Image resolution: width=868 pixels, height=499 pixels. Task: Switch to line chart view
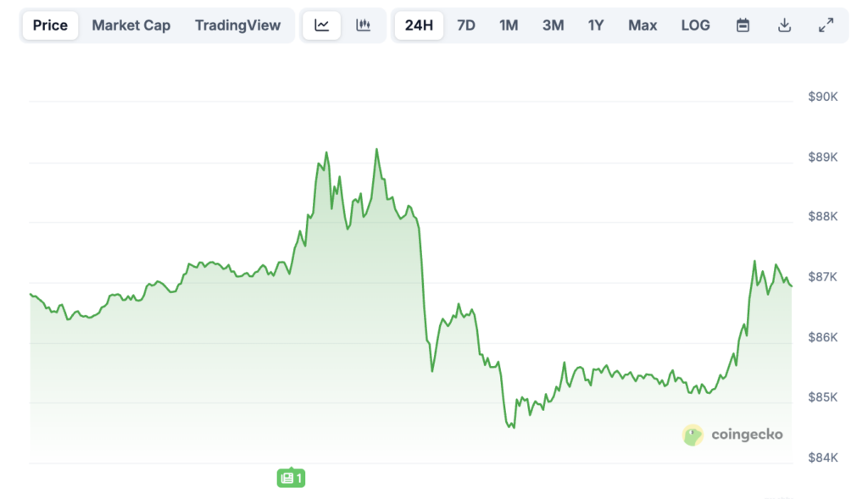(x=322, y=25)
